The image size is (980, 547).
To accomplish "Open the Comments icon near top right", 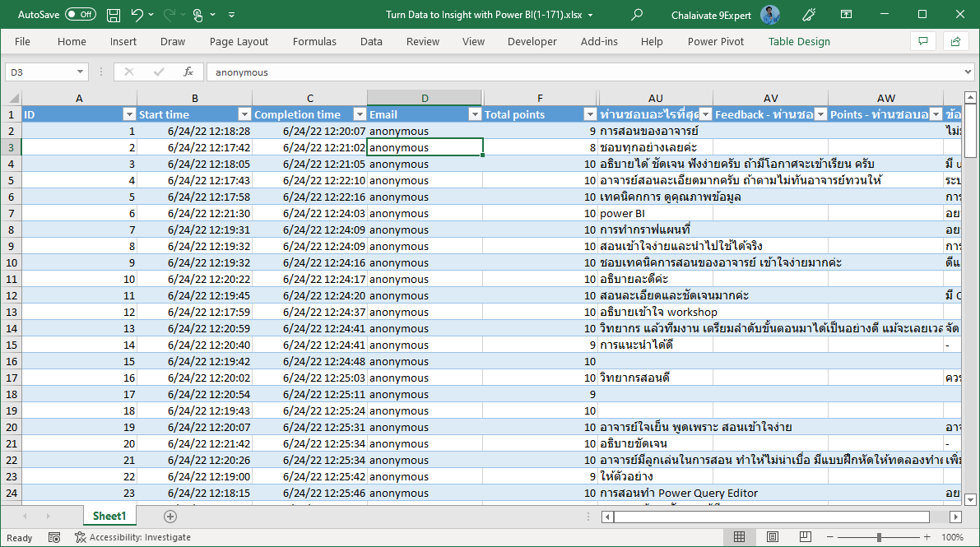I will (922, 41).
